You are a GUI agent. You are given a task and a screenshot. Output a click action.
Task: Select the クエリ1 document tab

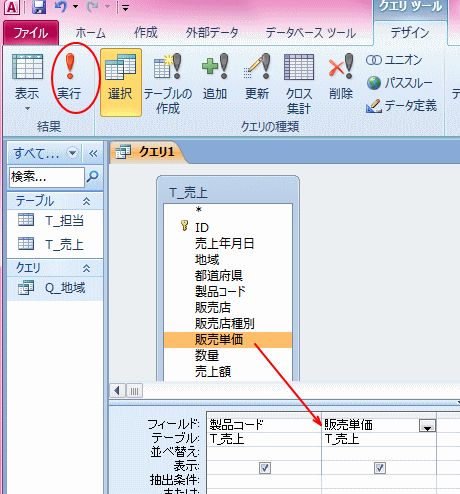147,152
